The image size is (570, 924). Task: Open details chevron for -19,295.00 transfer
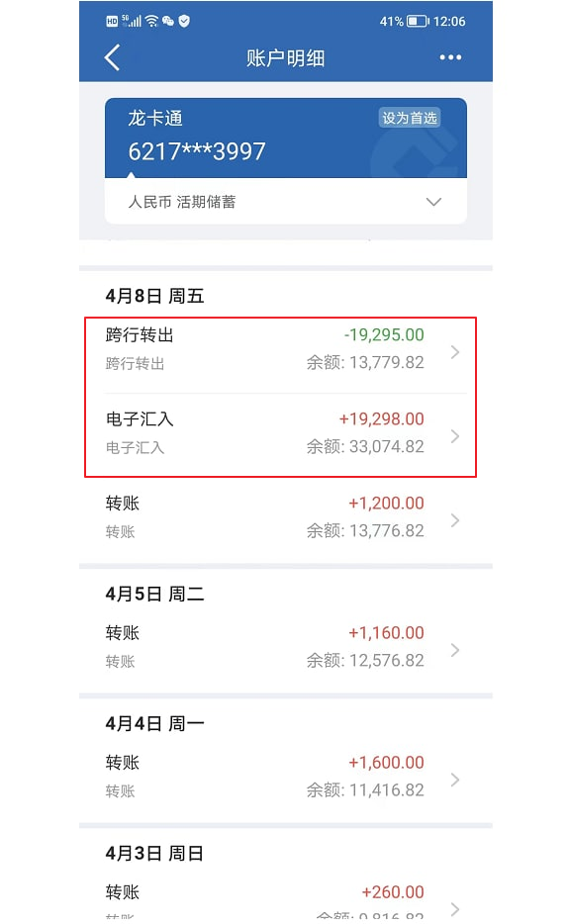coord(454,352)
